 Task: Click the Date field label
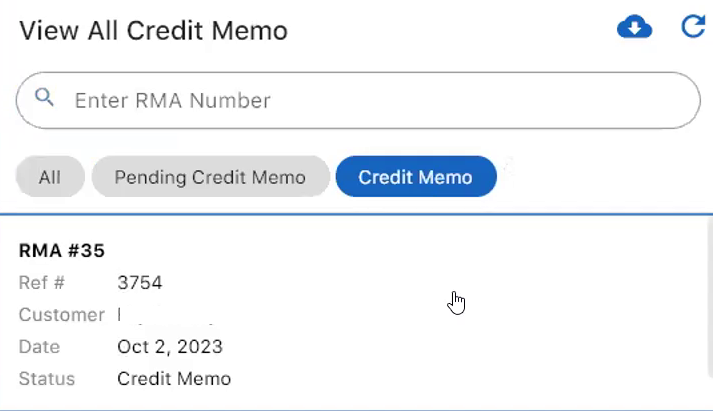click(x=39, y=347)
